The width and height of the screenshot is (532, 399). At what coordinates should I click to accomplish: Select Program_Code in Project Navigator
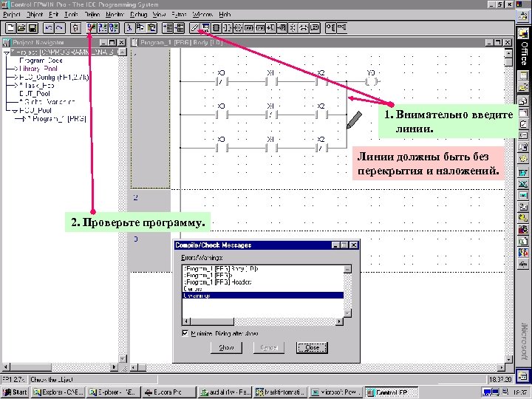(41, 61)
